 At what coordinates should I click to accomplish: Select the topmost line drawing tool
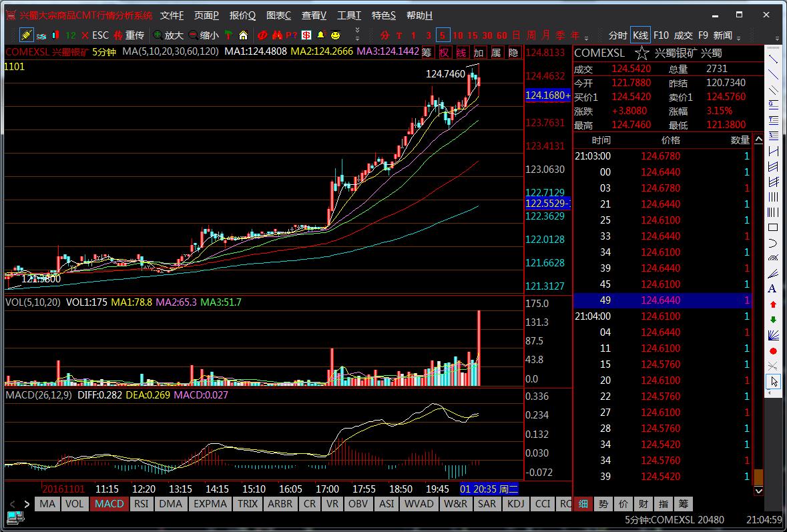tap(773, 58)
